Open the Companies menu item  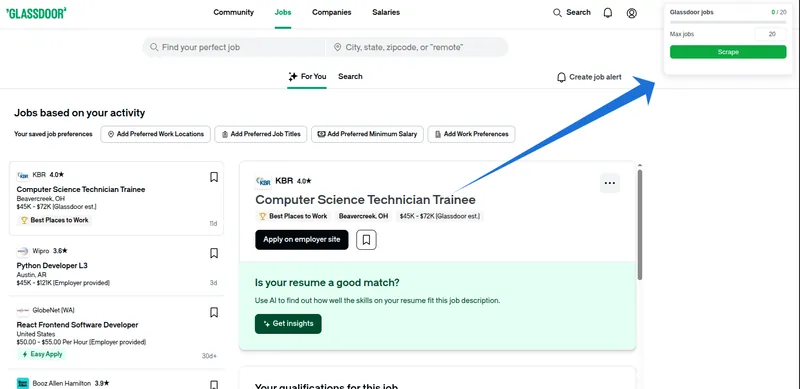point(332,13)
